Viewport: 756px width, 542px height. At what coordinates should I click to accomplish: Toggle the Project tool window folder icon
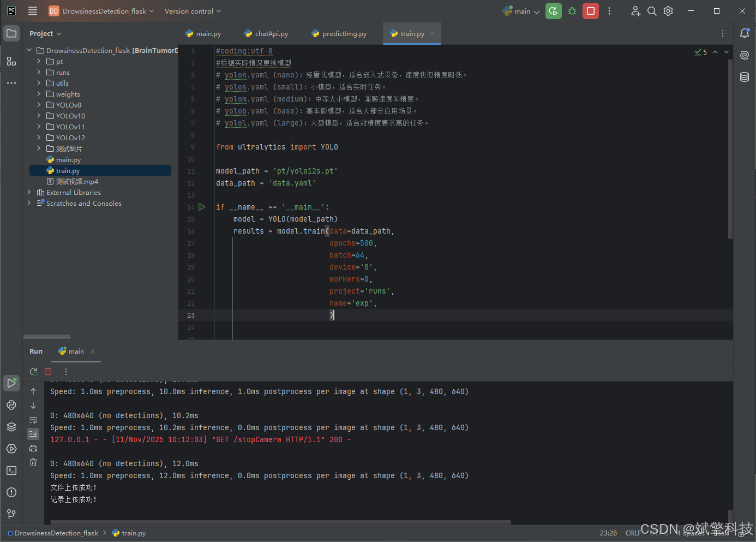point(11,34)
